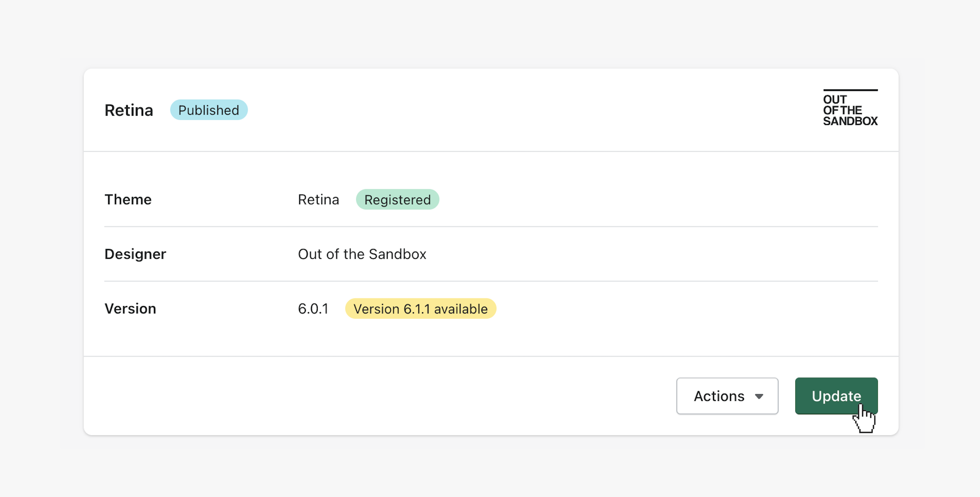Click the Out of the Sandbox designer text
Viewport: 980px width, 497px height.
362,254
